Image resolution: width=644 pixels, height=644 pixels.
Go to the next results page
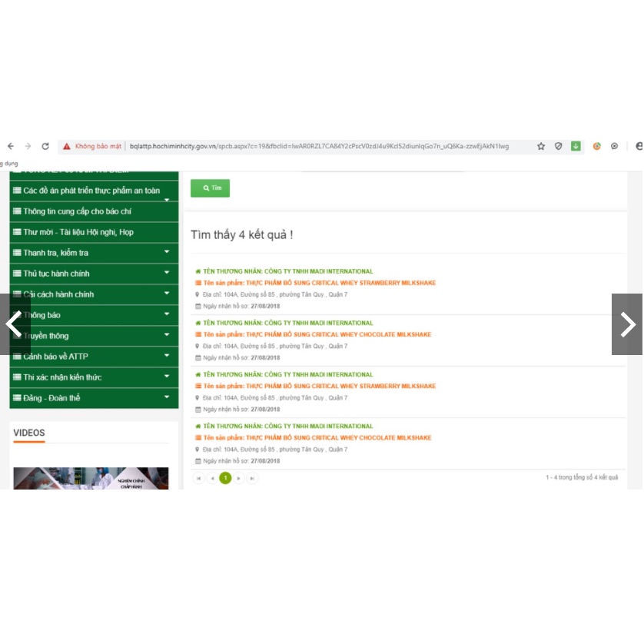[239, 478]
